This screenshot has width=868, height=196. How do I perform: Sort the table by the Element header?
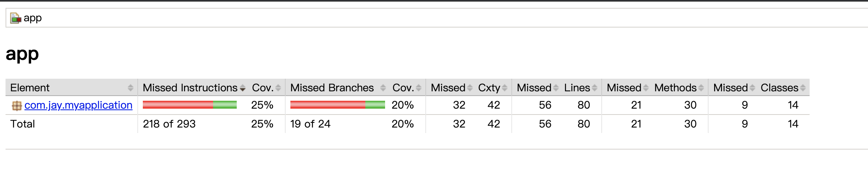coord(30,88)
